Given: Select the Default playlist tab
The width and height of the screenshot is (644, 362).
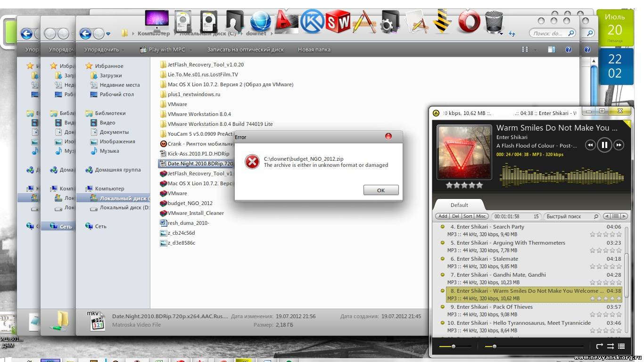Looking at the screenshot, I should pyautogui.click(x=459, y=205).
